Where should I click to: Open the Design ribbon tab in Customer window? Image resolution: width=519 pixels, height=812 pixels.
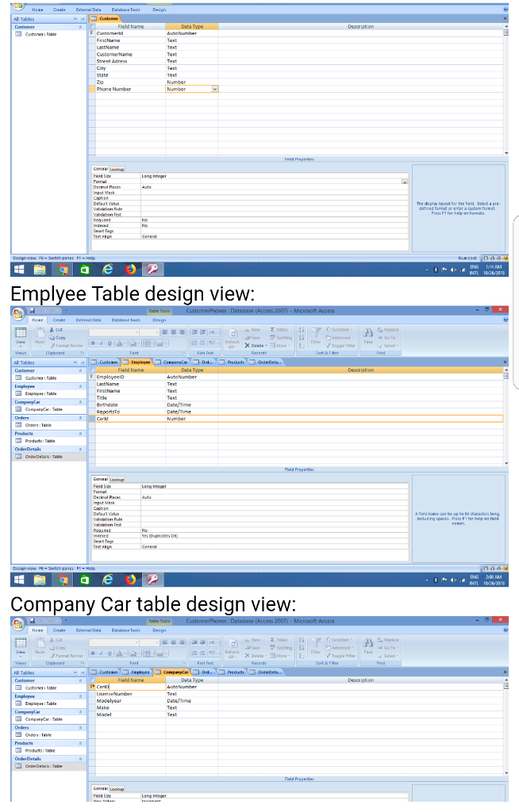(x=160, y=10)
